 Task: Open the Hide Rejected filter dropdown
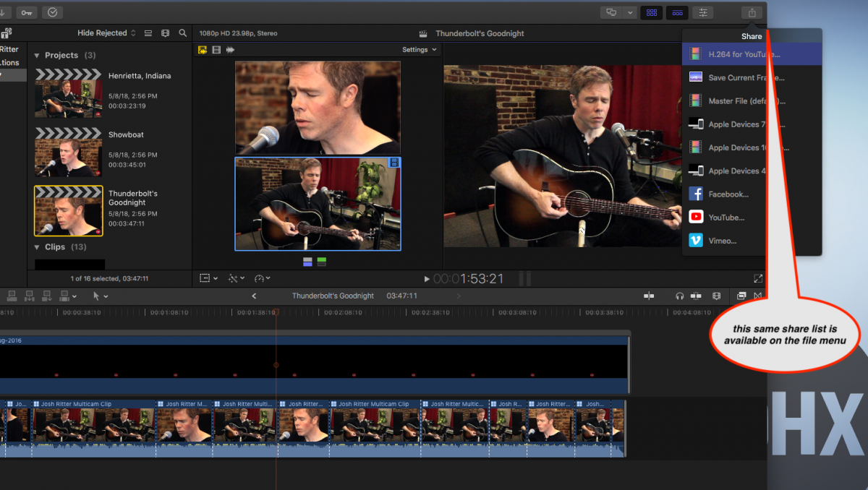click(106, 33)
